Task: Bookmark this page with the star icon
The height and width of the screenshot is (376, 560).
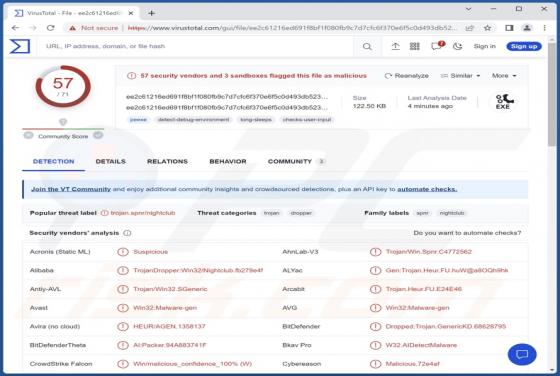Action: [487, 28]
